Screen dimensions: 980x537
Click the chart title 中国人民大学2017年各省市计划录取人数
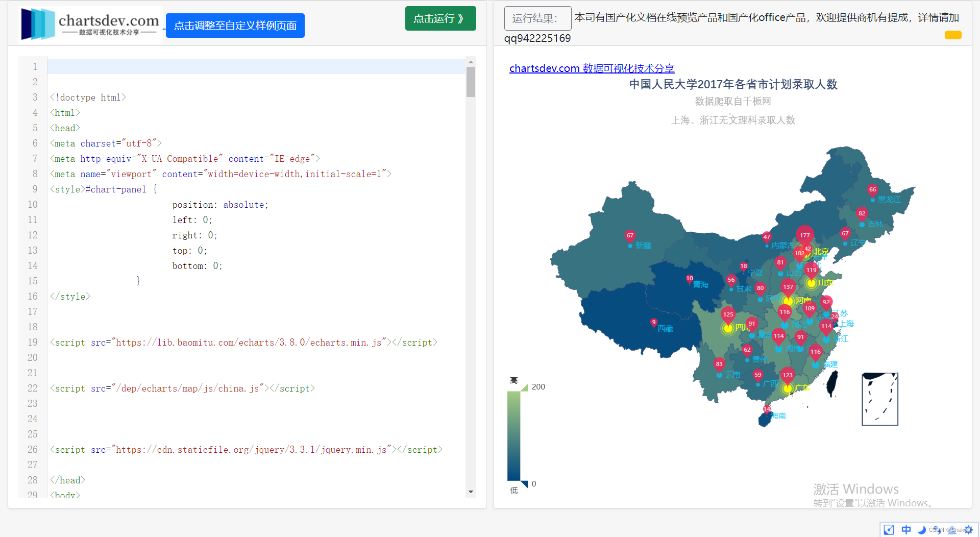point(733,84)
